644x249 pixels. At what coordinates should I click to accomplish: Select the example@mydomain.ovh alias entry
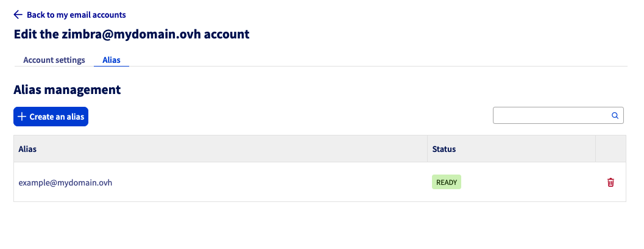coord(65,182)
